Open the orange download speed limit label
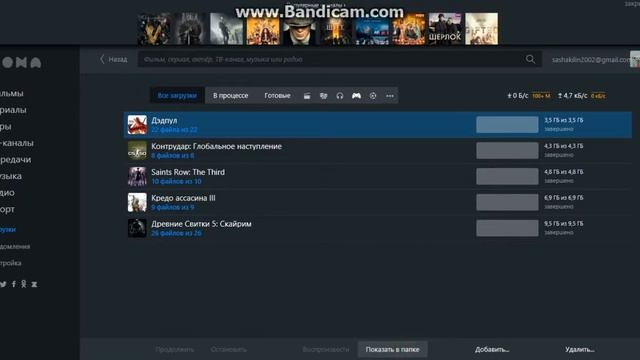This screenshot has width=640, height=360. [541, 96]
